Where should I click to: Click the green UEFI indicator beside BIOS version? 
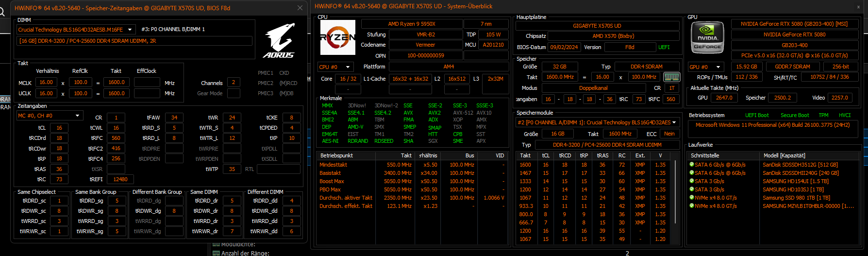point(664,47)
